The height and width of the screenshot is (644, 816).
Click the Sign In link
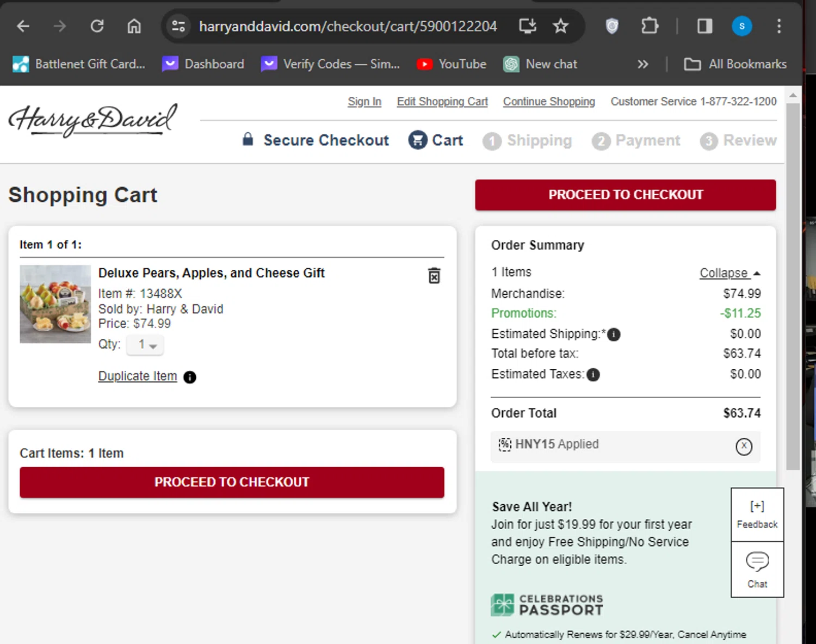point(364,102)
